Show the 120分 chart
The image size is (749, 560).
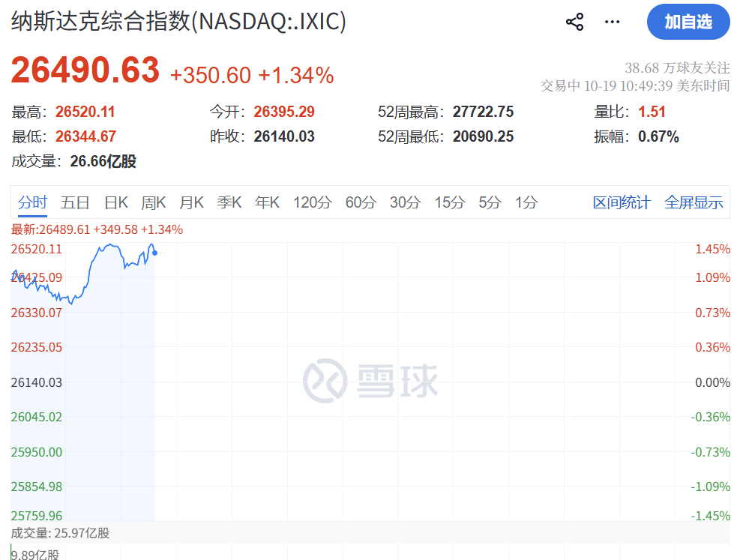[x=313, y=202]
